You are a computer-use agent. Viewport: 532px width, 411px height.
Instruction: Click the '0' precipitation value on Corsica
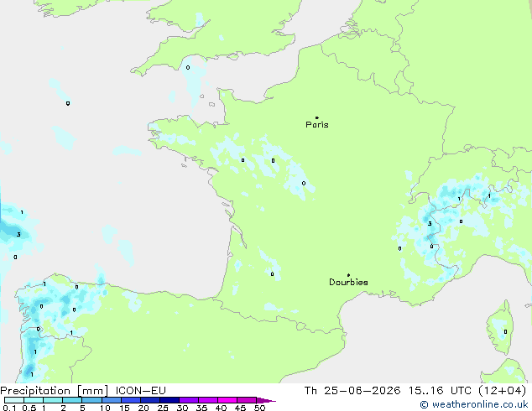[505, 331]
